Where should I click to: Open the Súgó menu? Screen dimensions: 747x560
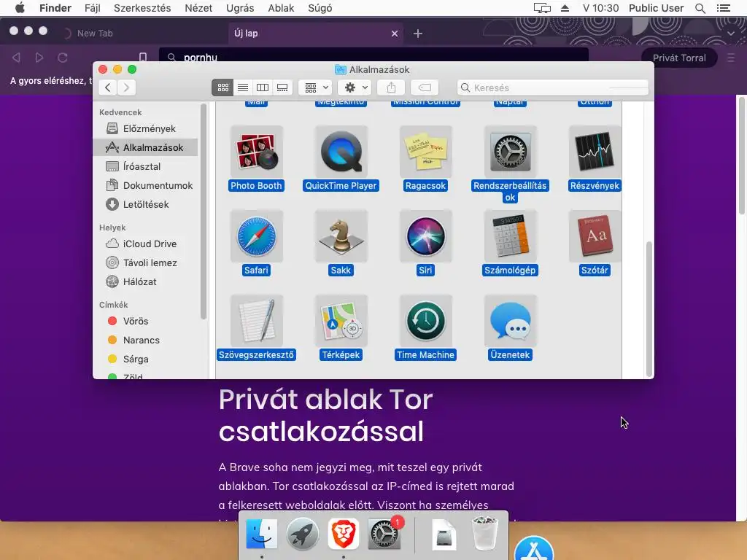320,8
